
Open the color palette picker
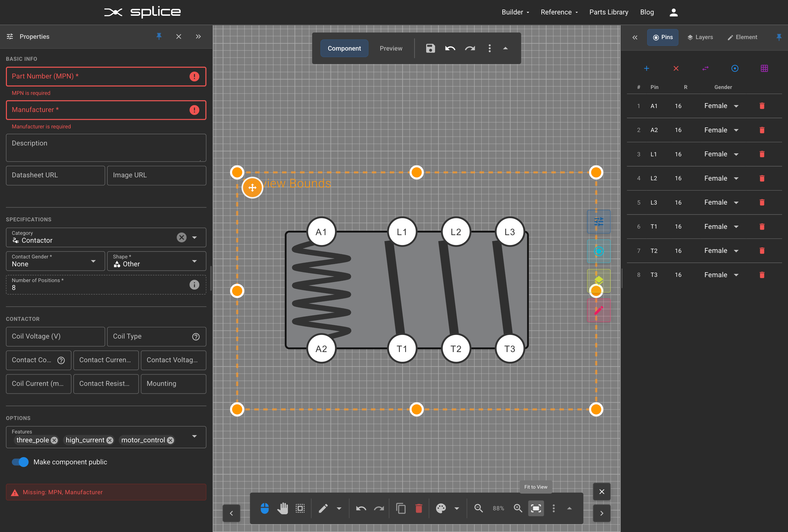(x=441, y=508)
